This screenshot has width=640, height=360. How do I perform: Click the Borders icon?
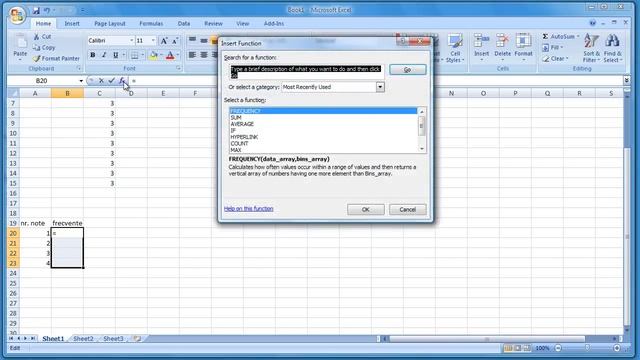coord(134,55)
